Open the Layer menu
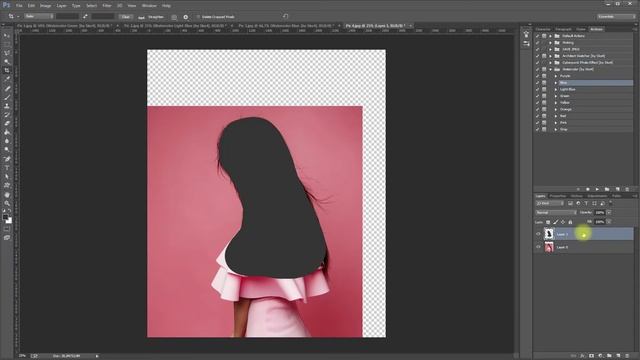 61,6
